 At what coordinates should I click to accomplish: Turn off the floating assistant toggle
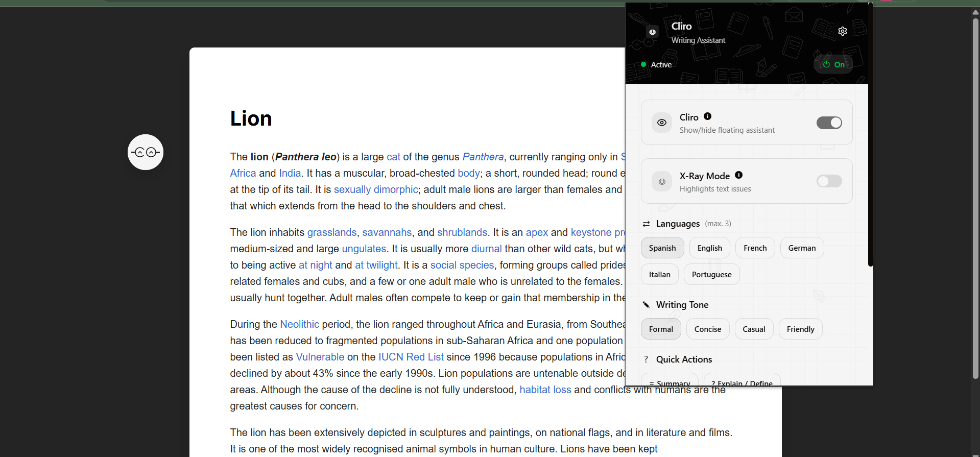tap(829, 123)
